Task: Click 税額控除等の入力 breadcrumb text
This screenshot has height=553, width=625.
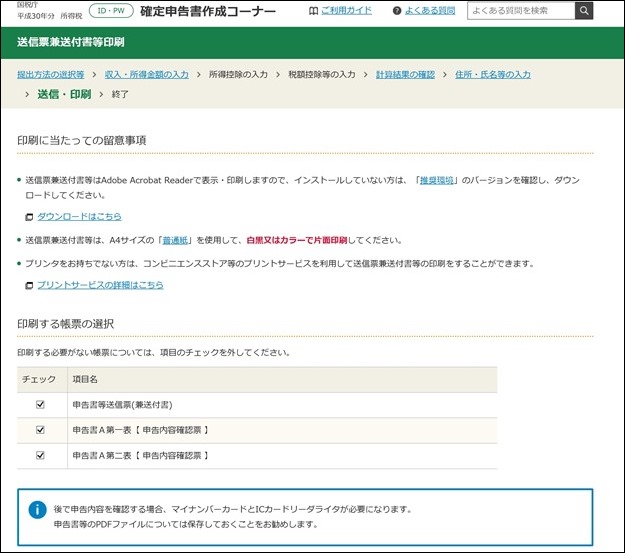Action: click(322, 75)
